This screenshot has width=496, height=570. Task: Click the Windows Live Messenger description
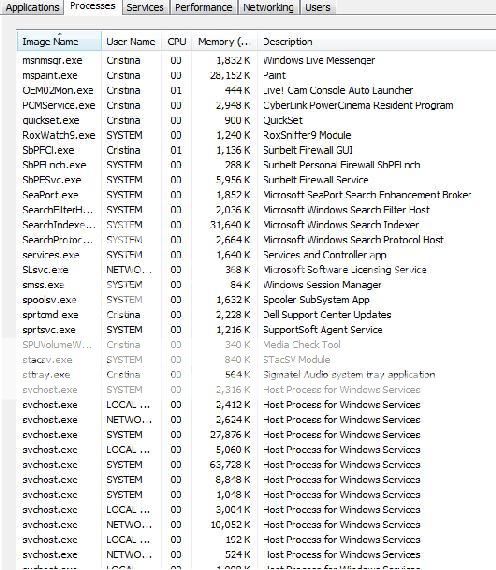pos(319,60)
